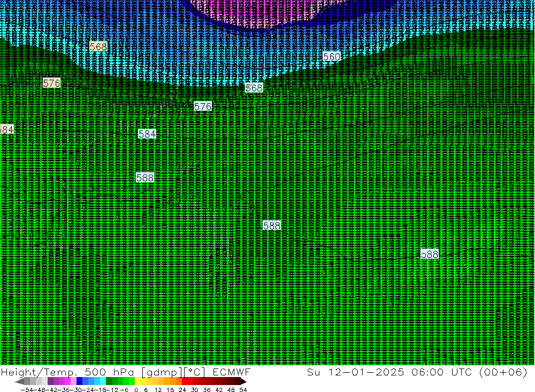Screen dimensions: 535x392
Task: Click the 588 label directly below white 584
Action: tap(144, 178)
